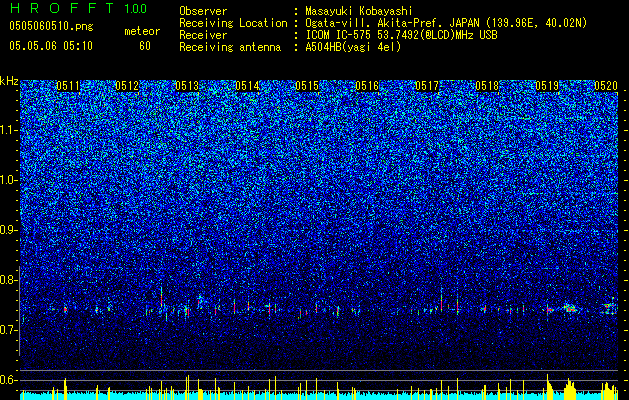
Task: Click the 0512 time marker
Action: coord(127,86)
